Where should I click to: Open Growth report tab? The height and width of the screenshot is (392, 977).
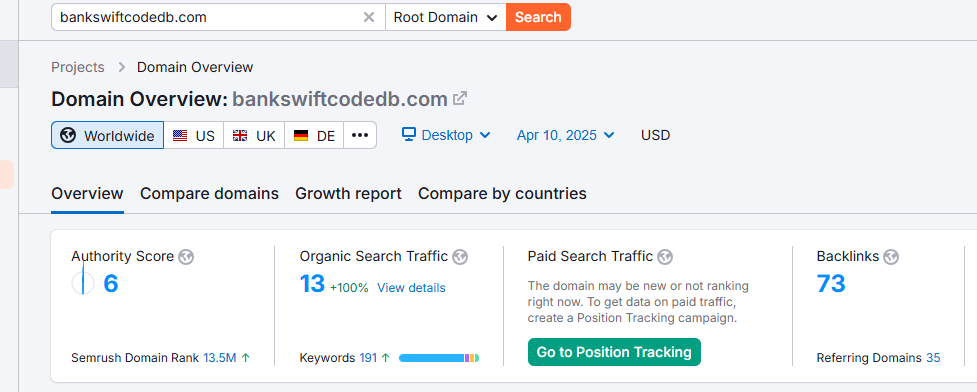pos(348,194)
